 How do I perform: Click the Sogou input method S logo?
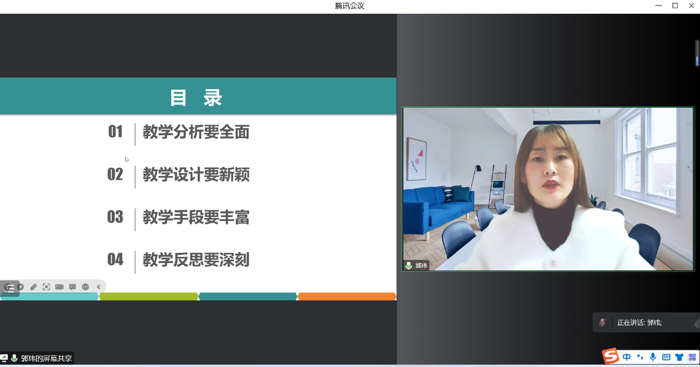pos(610,356)
